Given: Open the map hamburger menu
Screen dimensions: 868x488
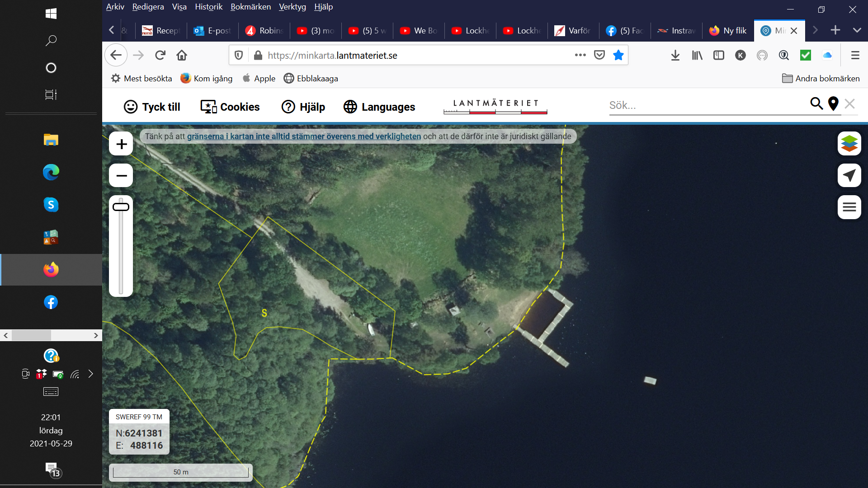Looking at the screenshot, I should tap(849, 207).
